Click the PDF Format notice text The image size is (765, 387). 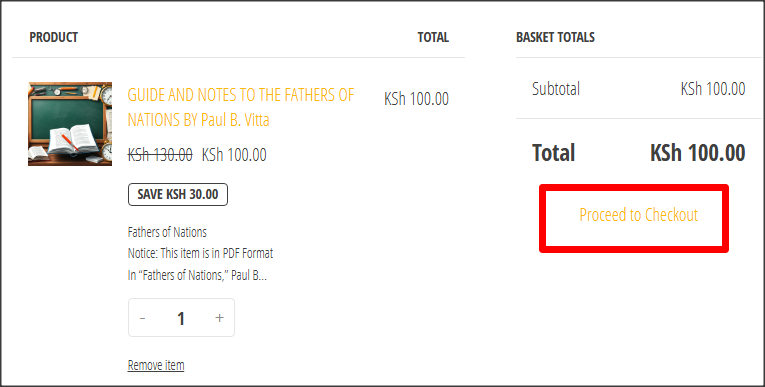[x=201, y=253]
